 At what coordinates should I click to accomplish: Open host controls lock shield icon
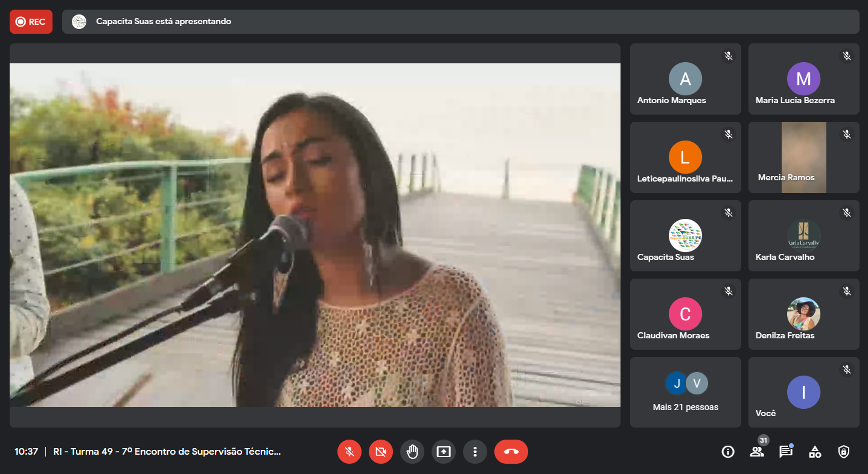tap(844, 452)
